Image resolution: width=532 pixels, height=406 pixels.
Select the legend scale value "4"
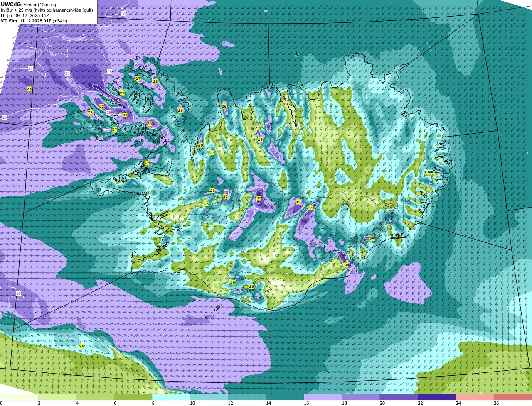(76, 403)
